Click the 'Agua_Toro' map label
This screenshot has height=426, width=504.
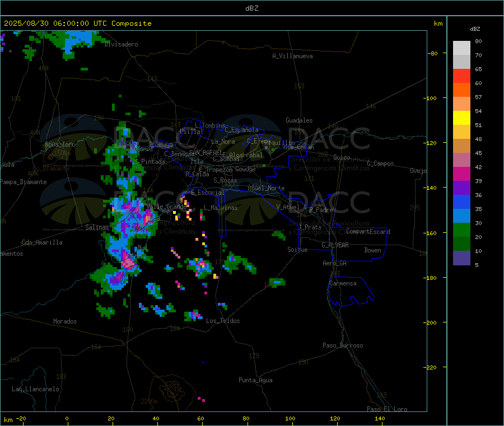coord(60,144)
